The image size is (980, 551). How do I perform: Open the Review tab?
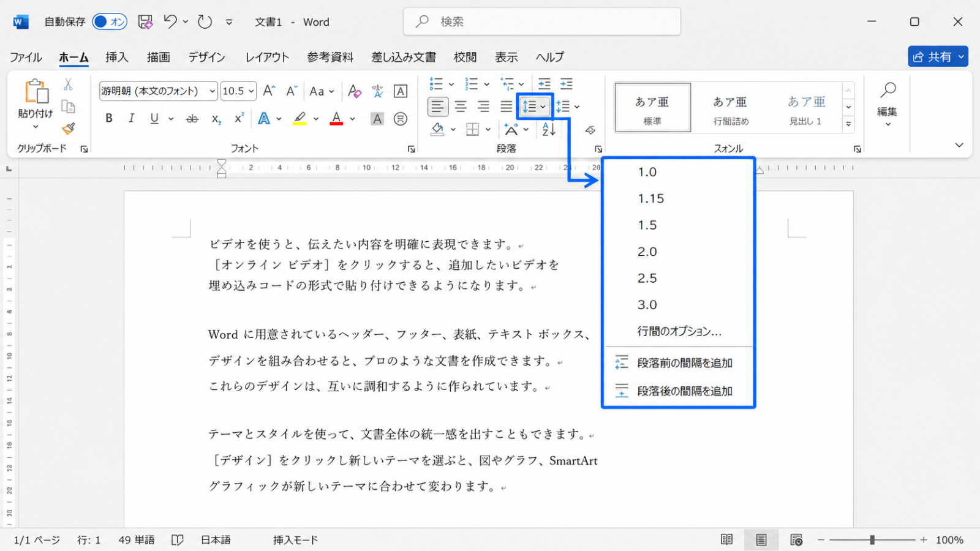click(465, 57)
